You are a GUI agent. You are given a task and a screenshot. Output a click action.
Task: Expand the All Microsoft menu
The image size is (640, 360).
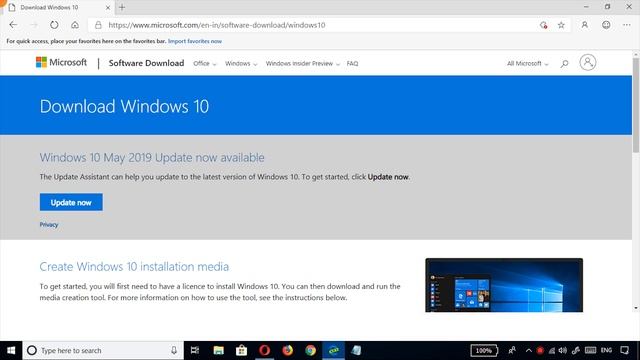tap(527, 64)
